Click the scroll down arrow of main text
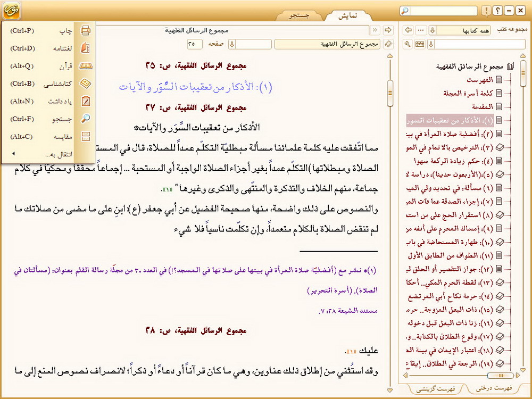 pos(390,390)
